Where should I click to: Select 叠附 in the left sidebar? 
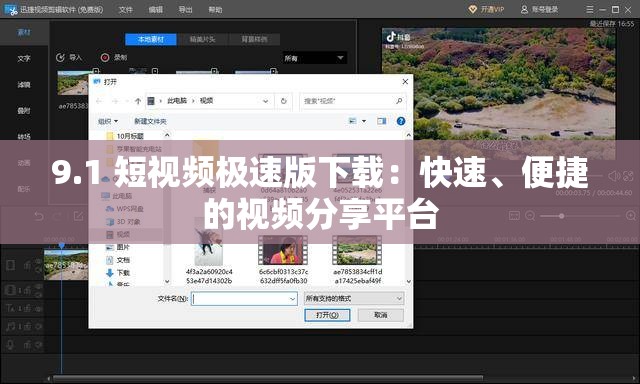click(x=24, y=111)
